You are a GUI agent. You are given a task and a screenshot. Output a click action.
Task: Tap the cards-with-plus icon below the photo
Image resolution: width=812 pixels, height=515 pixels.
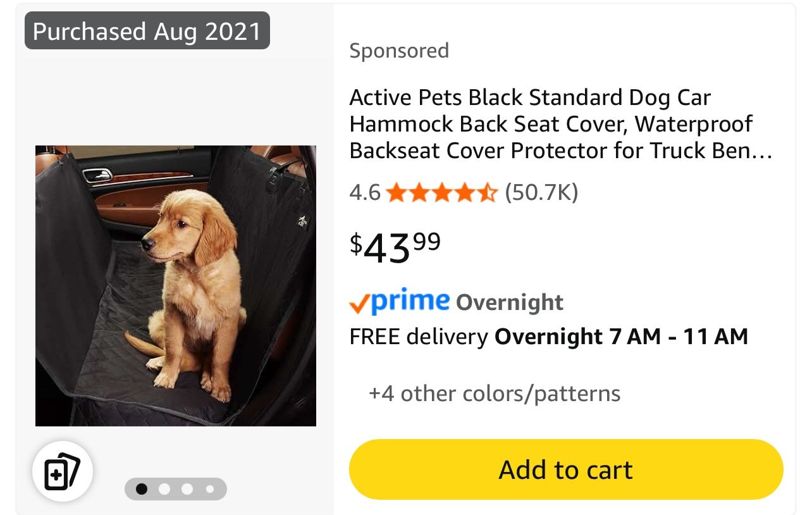click(x=62, y=471)
